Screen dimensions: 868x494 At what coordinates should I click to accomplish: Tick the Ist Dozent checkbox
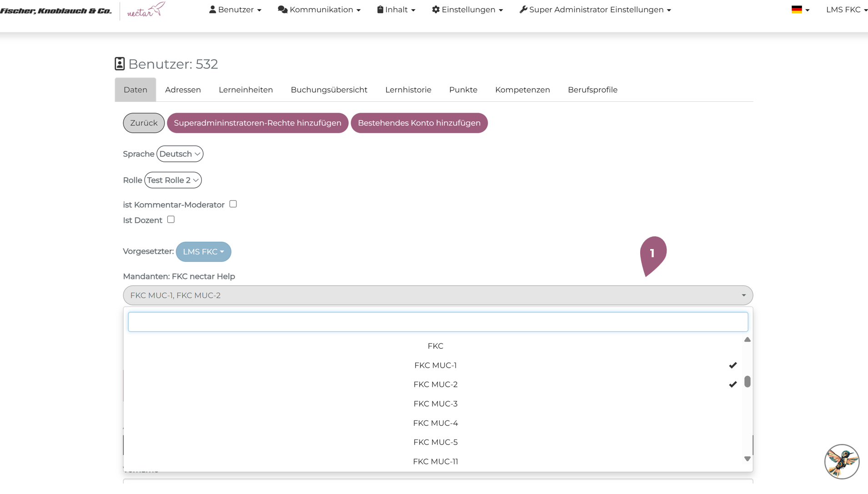171,220
